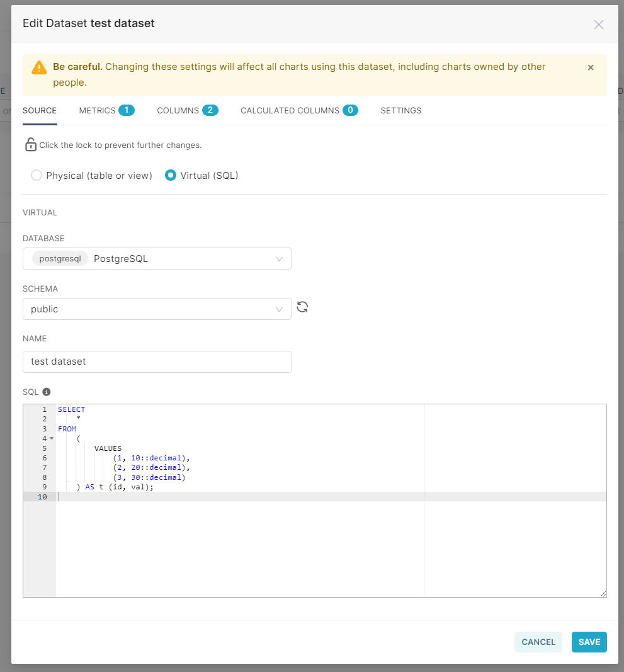Click the Cancel button
The image size is (624, 672).
click(x=538, y=642)
